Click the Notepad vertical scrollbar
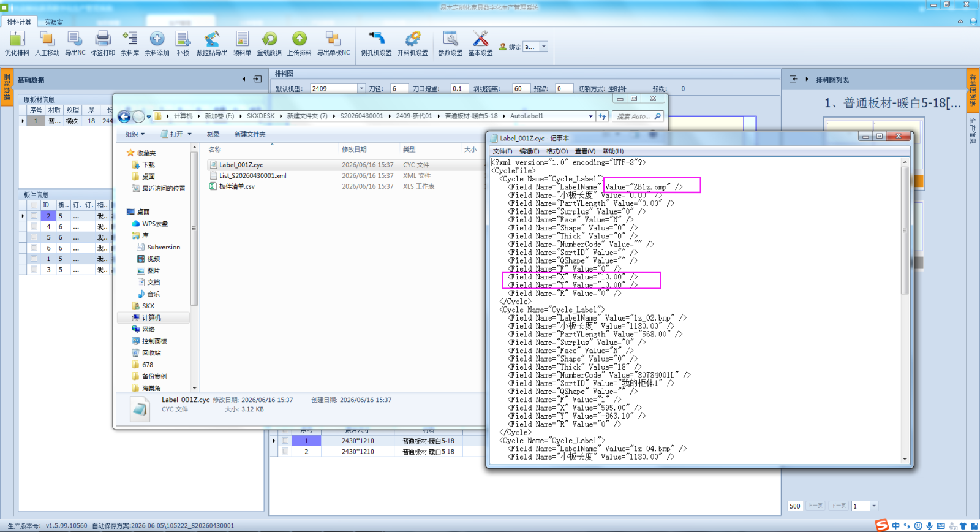980x532 pixels. pos(905,311)
